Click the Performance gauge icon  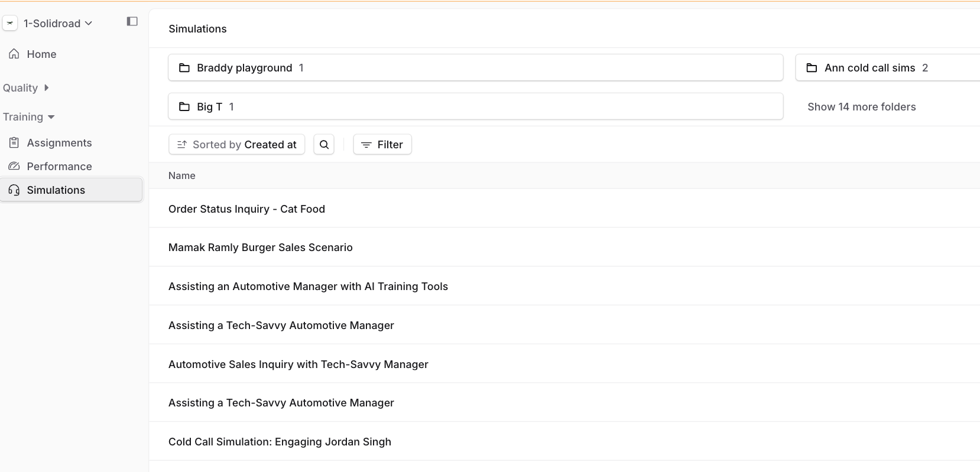(x=14, y=166)
